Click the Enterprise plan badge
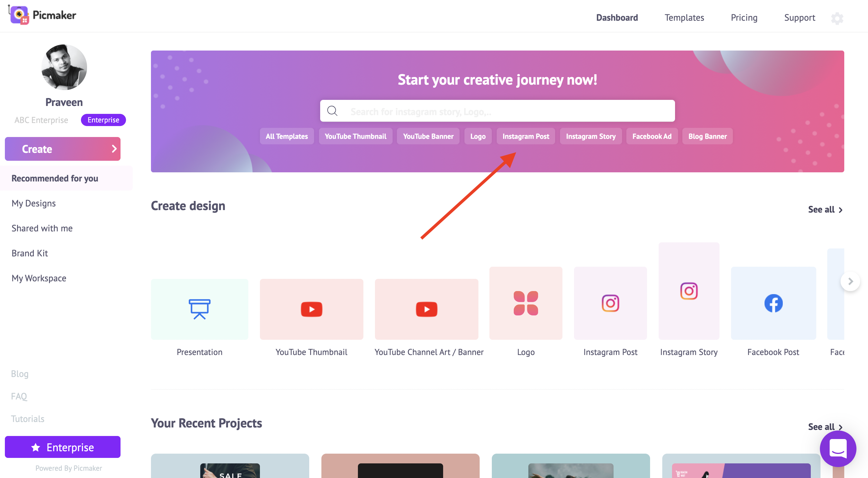Screen dimensions: 868x478 pyautogui.click(x=103, y=120)
